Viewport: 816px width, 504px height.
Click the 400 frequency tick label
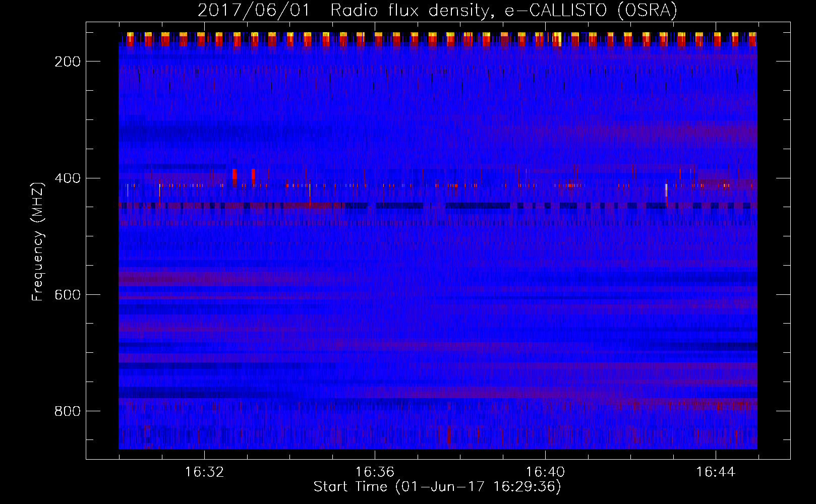(68, 178)
